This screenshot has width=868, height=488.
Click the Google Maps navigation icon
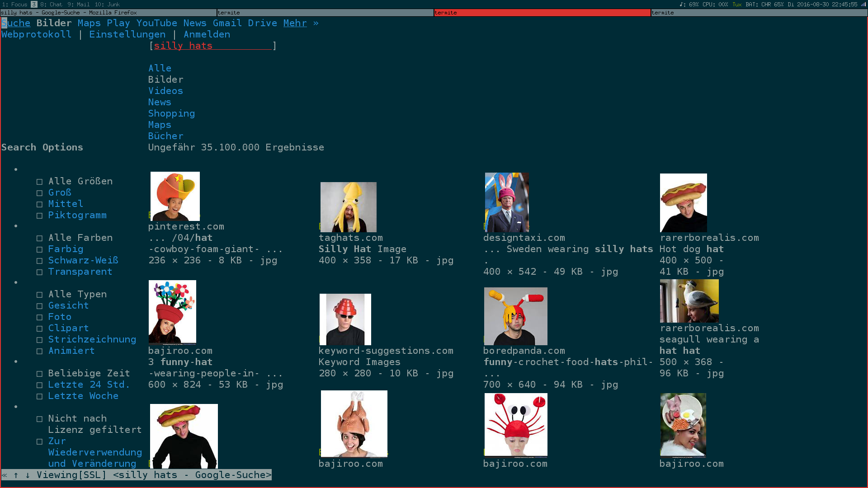(88, 23)
